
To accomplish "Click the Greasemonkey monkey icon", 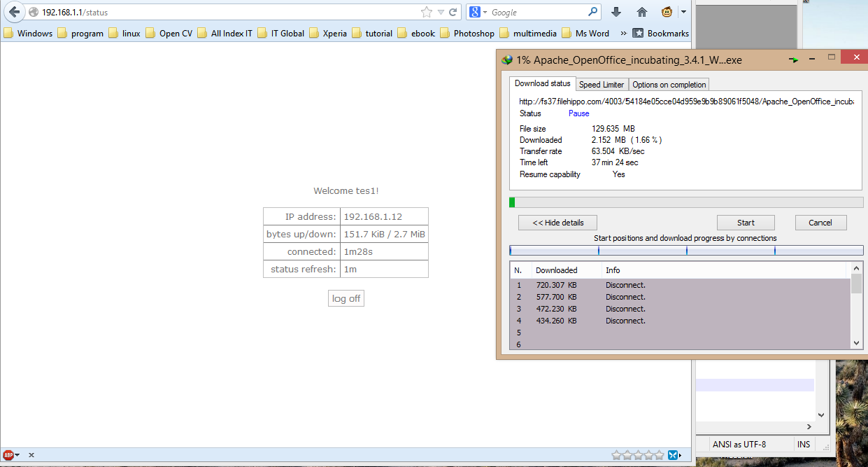I will pos(667,12).
